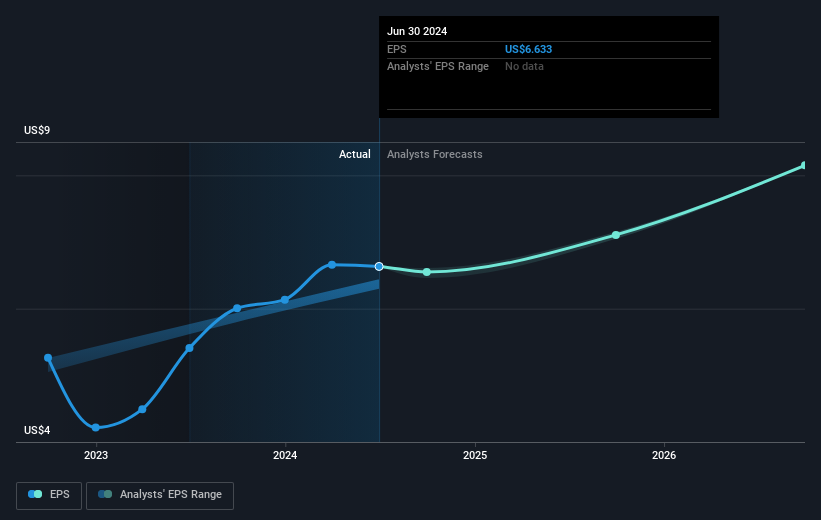Click the EPS point in spring 2023
This screenshot has height=520, width=821.
[142, 409]
